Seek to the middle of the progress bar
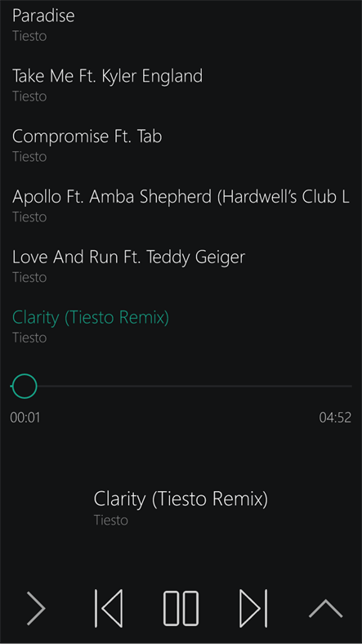Image resolution: width=362 pixels, height=644 pixels. 181,386
